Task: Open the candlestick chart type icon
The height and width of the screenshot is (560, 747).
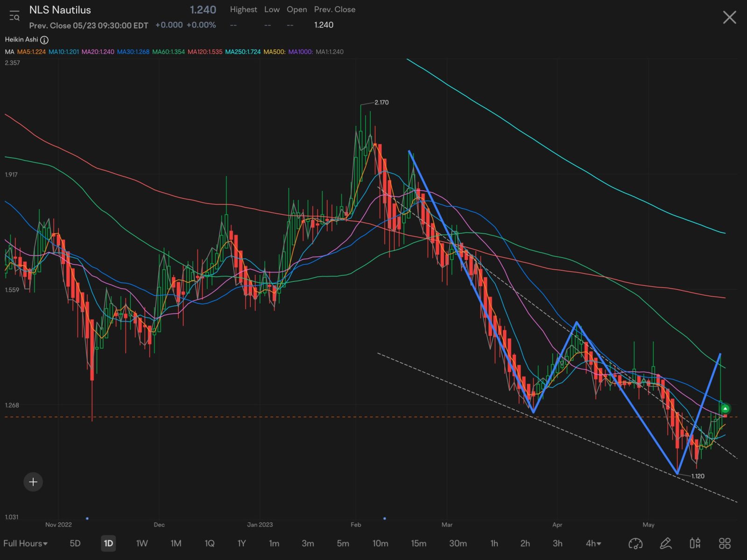Action: click(695, 543)
